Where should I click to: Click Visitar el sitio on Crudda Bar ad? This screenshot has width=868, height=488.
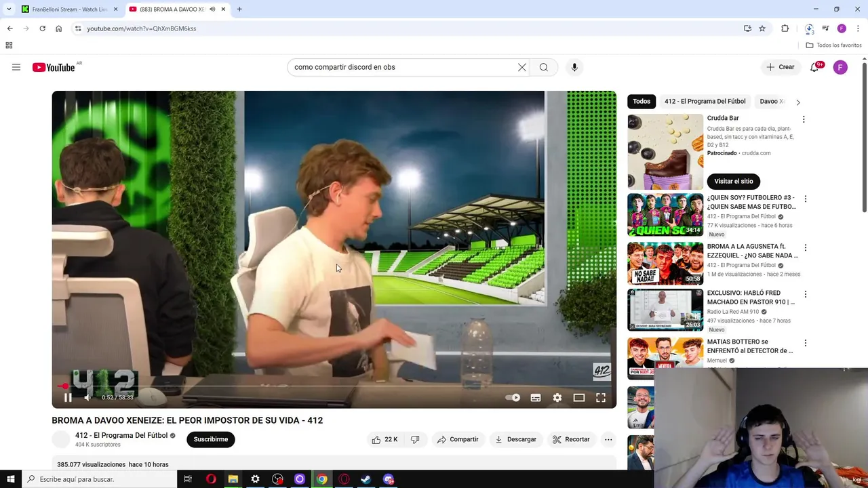coord(734,181)
